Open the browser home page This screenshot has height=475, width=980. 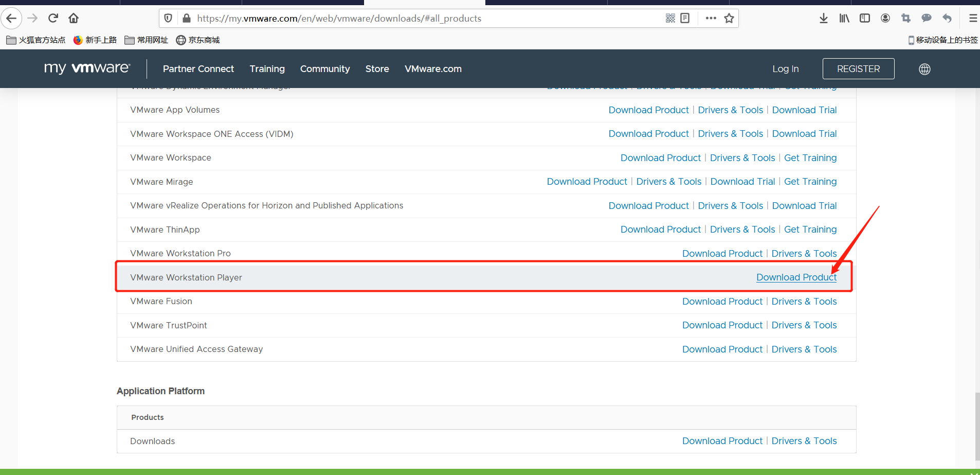[74, 19]
